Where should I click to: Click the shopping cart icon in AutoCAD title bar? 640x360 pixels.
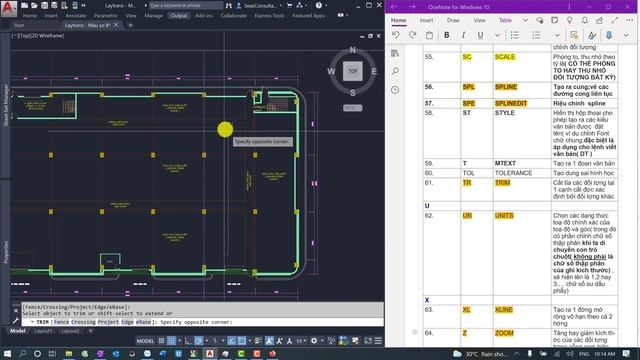289,5
